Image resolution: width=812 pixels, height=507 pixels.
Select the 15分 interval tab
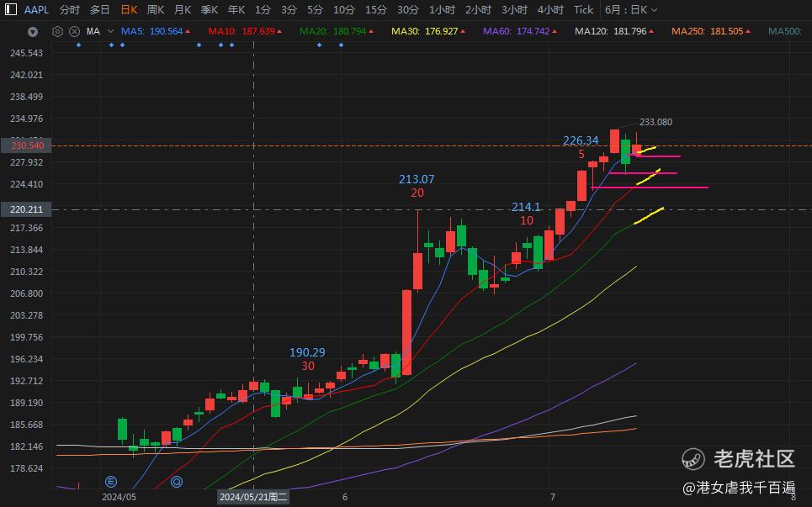(x=375, y=10)
